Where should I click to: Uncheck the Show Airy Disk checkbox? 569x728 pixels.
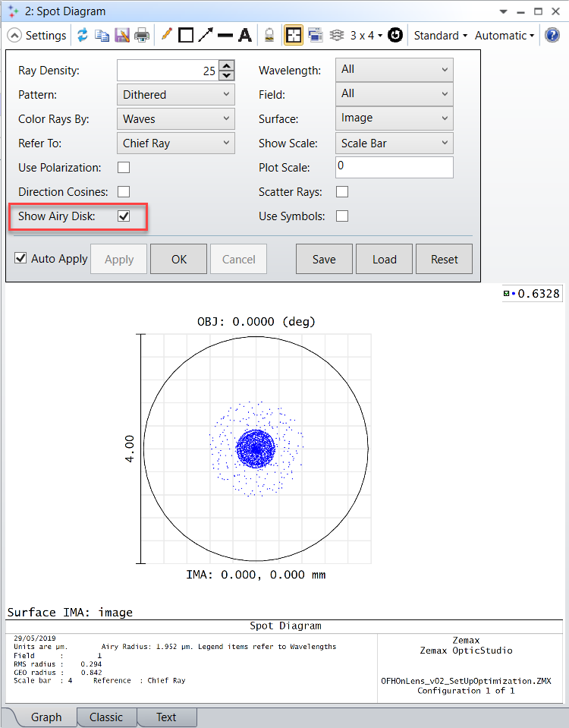click(124, 216)
